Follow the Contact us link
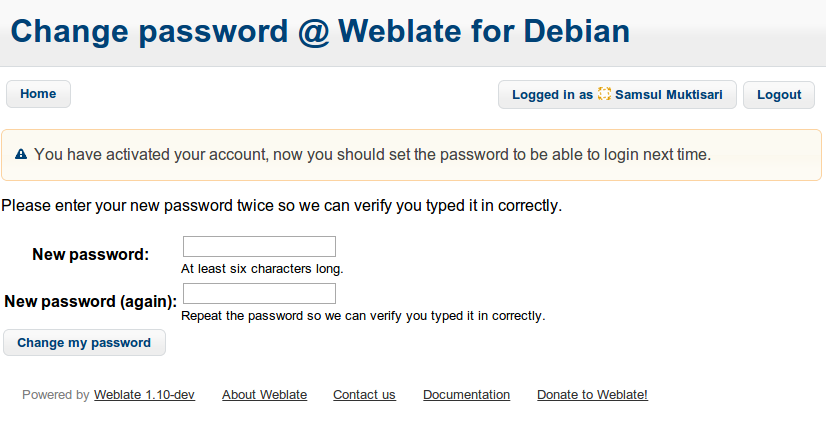Image resolution: width=826 pixels, height=437 pixels. (364, 395)
